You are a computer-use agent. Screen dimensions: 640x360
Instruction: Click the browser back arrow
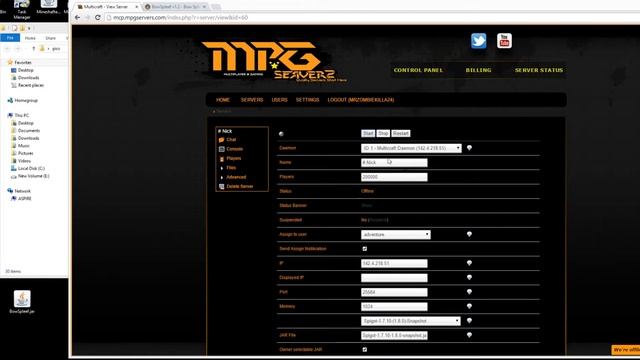click(78, 18)
